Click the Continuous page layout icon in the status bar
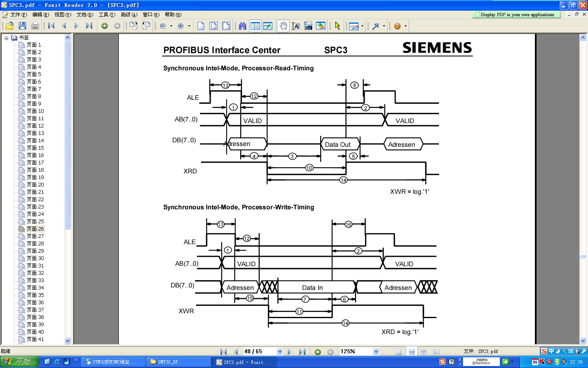The width and height of the screenshot is (588, 368). [412, 352]
